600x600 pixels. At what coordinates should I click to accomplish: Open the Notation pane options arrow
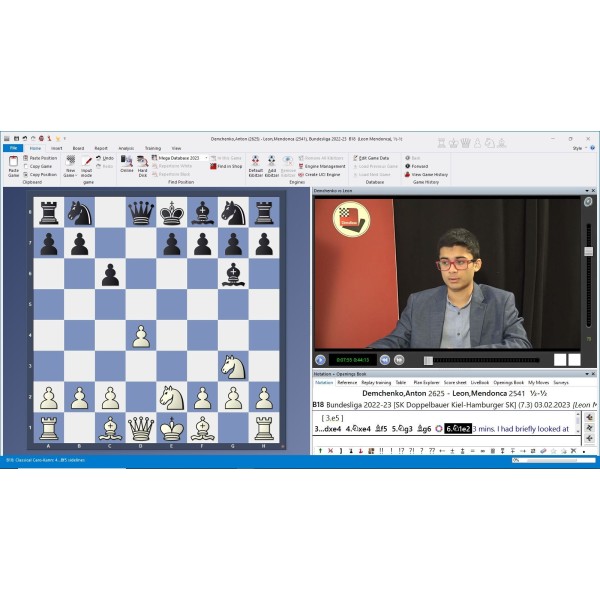[587, 374]
